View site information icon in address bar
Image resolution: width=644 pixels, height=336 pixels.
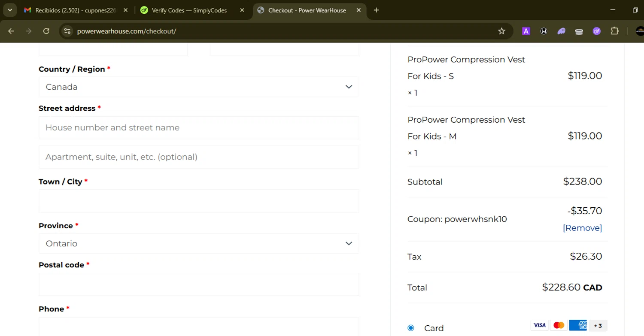coord(67,31)
